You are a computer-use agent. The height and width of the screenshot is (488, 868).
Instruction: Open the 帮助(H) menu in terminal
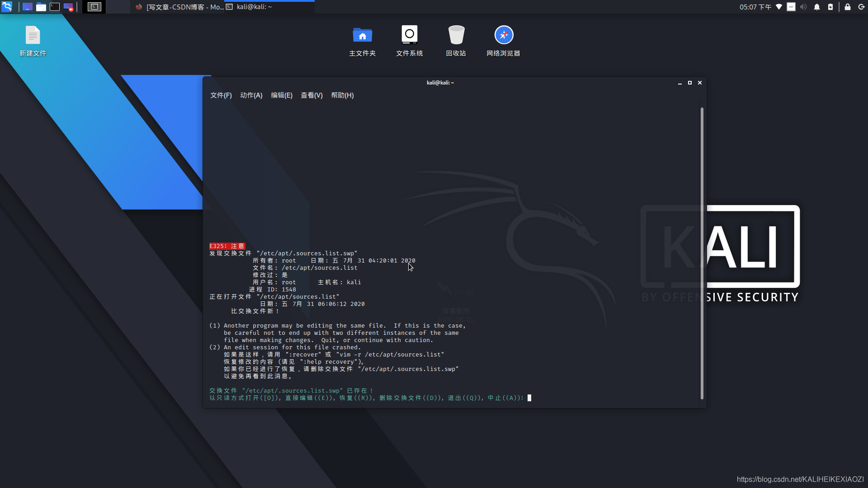(x=342, y=95)
